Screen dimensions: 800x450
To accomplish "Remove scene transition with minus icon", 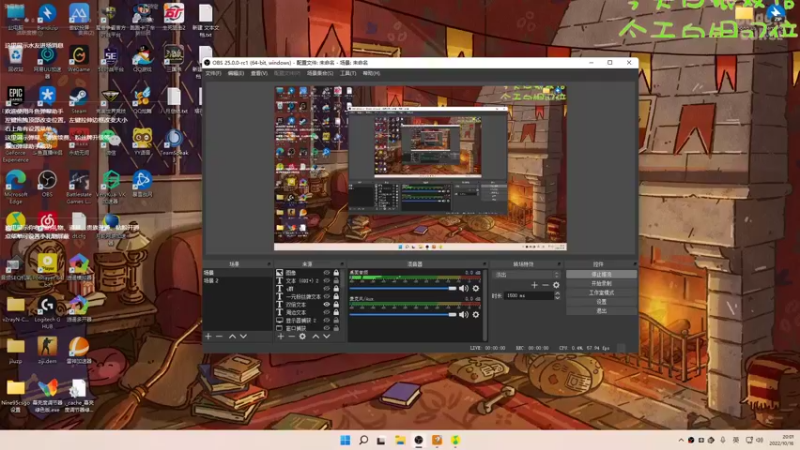I will point(545,285).
